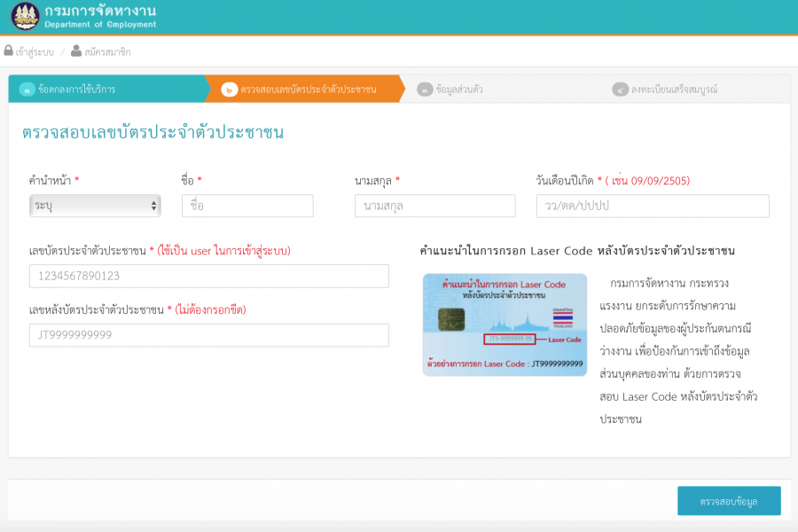The width and height of the screenshot is (798, 532).
Task: Open the เข้าสู่ระบบ login link
Action: (x=35, y=52)
